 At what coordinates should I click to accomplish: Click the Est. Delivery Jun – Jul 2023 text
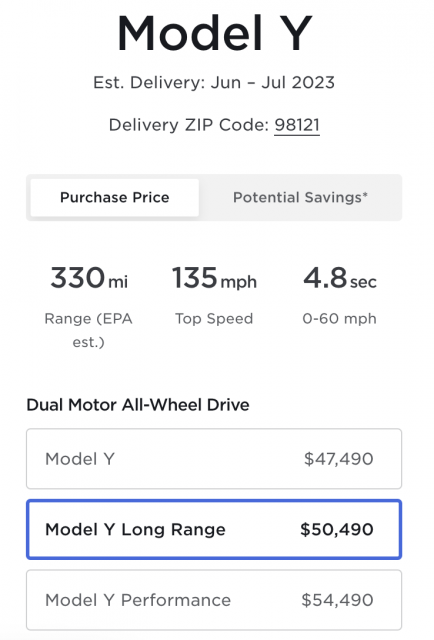coord(214,82)
